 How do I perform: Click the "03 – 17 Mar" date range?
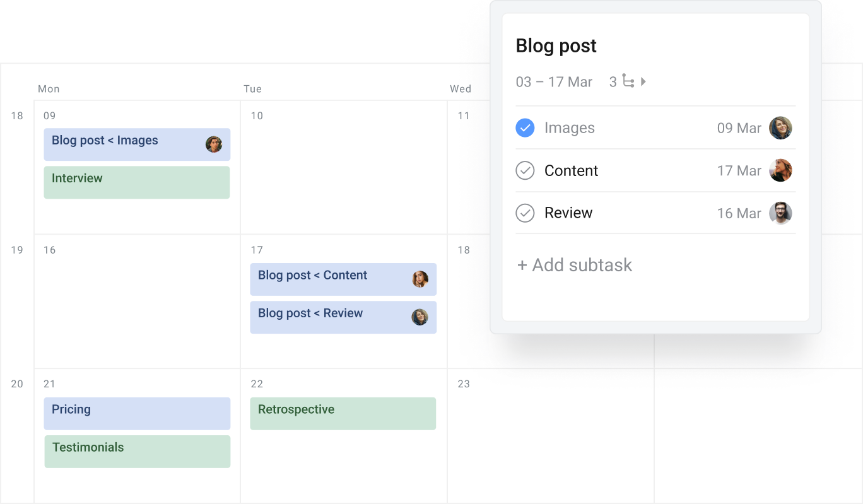pos(553,81)
